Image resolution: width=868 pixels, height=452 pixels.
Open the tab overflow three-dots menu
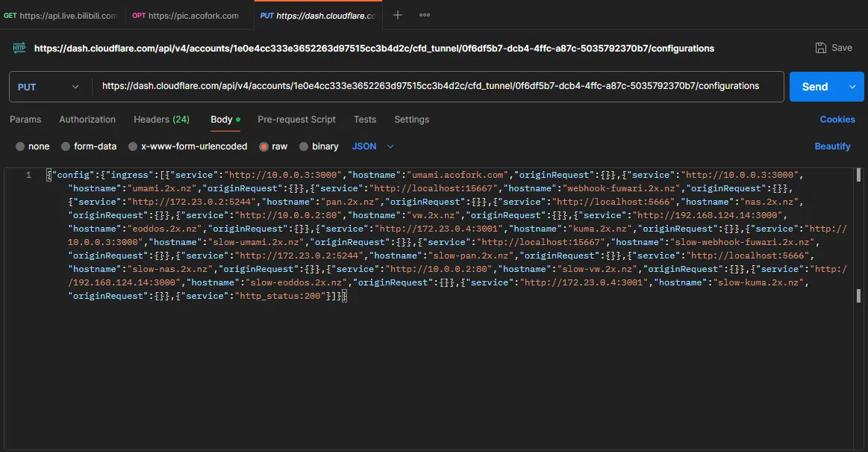coord(425,15)
